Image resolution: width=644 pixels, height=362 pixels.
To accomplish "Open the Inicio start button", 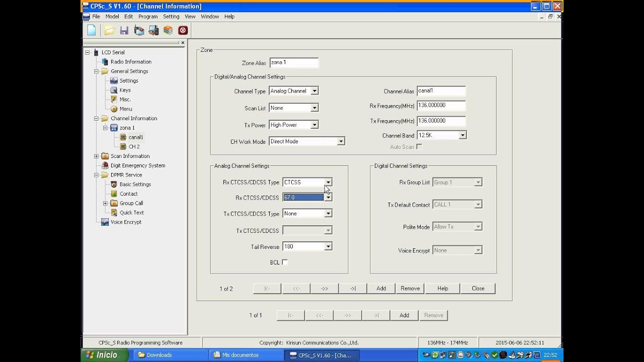I will 105,355.
